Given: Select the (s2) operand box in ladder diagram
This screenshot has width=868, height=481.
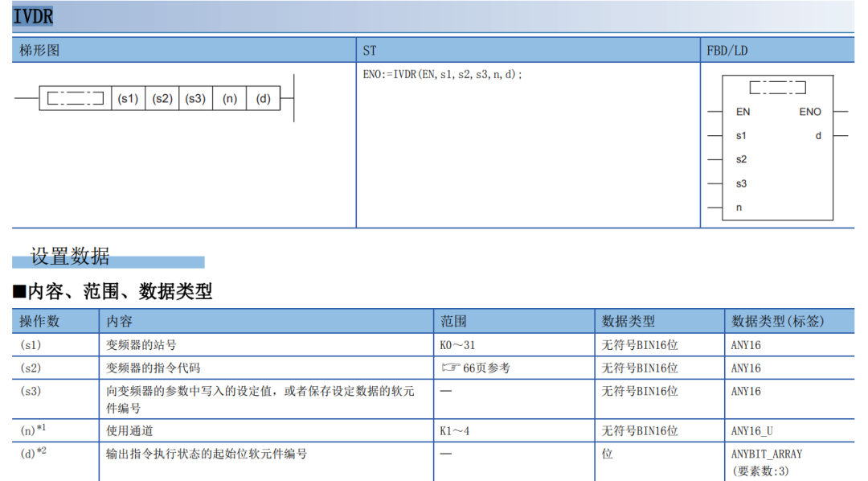Looking at the screenshot, I should click(x=162, y=99).
